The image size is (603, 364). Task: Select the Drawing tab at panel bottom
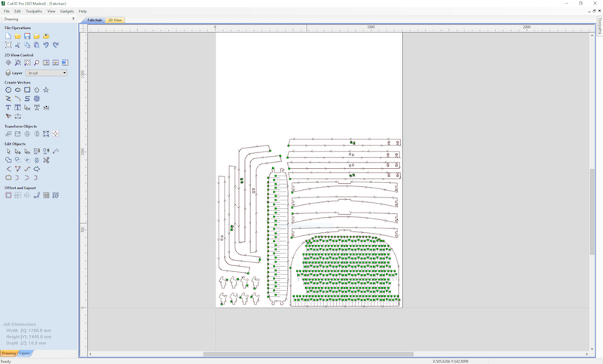coord(8,353)
